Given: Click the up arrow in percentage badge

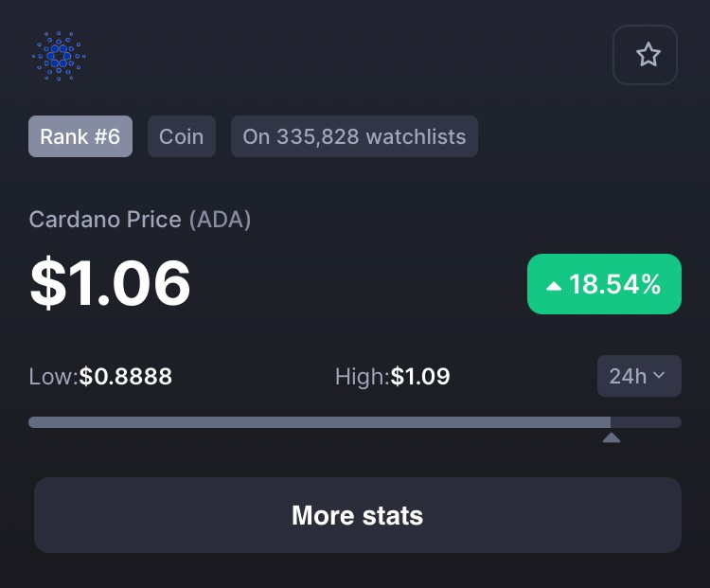Looking at the screenshot, I should pos(554,286).
